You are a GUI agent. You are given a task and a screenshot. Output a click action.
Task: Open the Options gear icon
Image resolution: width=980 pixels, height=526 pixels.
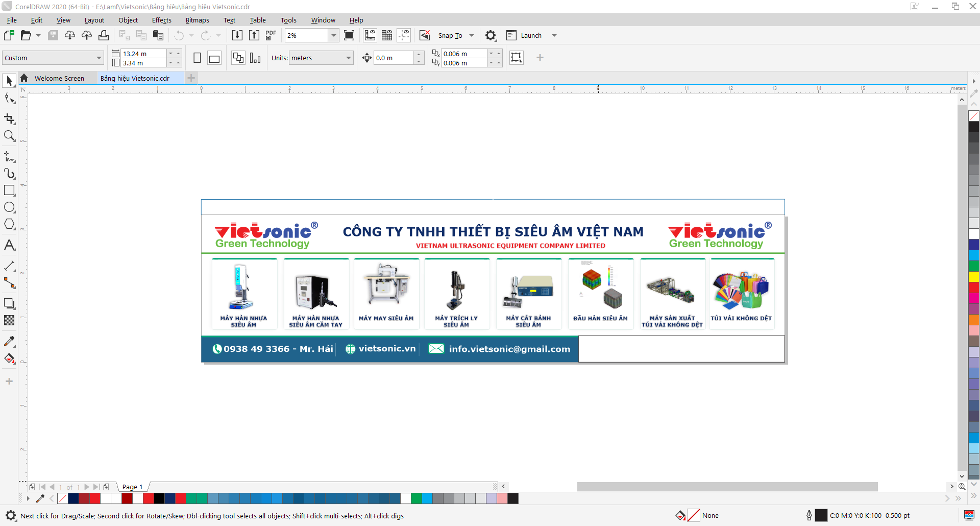point(491,35)
